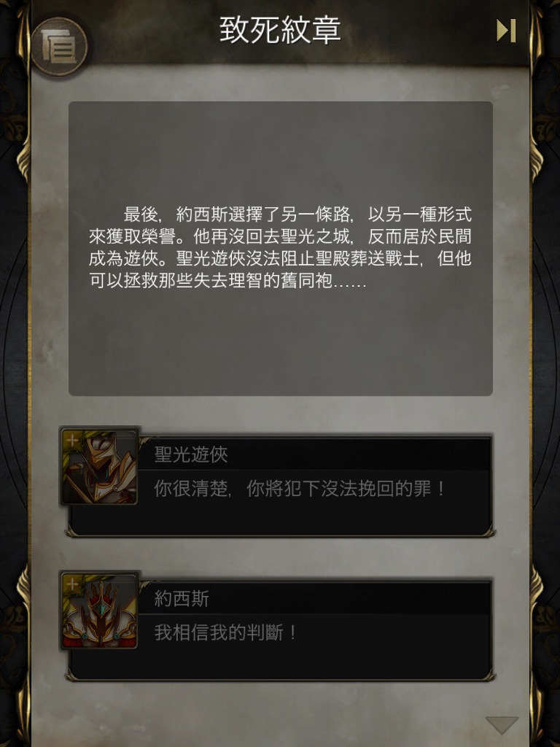This screenshot has width=560, height=747.
Task: Click the dialogue line 我相信我的判斷！
Action: click(x=225, y=632)
